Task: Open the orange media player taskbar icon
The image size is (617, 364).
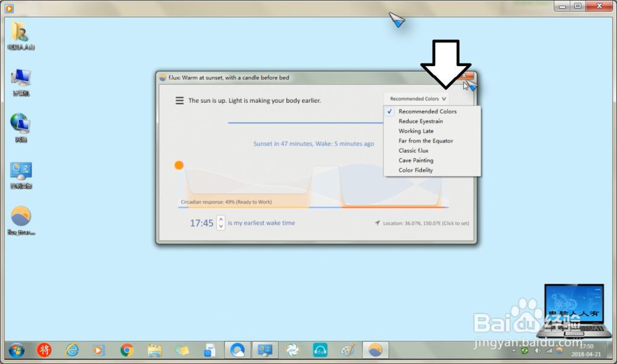Action: click(98, 350)
